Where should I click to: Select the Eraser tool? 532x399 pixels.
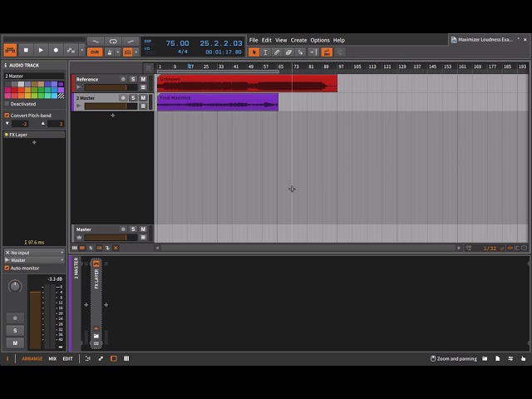[288, 52]
